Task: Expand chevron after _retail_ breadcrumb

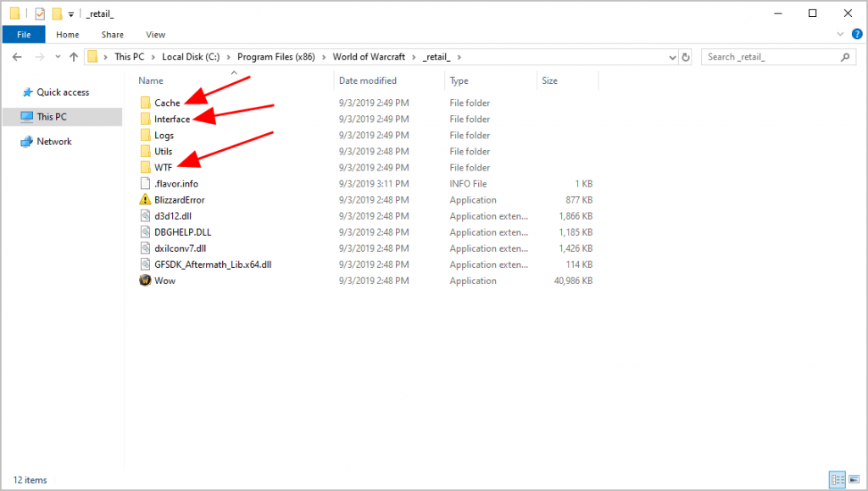Action: (x=459, y=57)
